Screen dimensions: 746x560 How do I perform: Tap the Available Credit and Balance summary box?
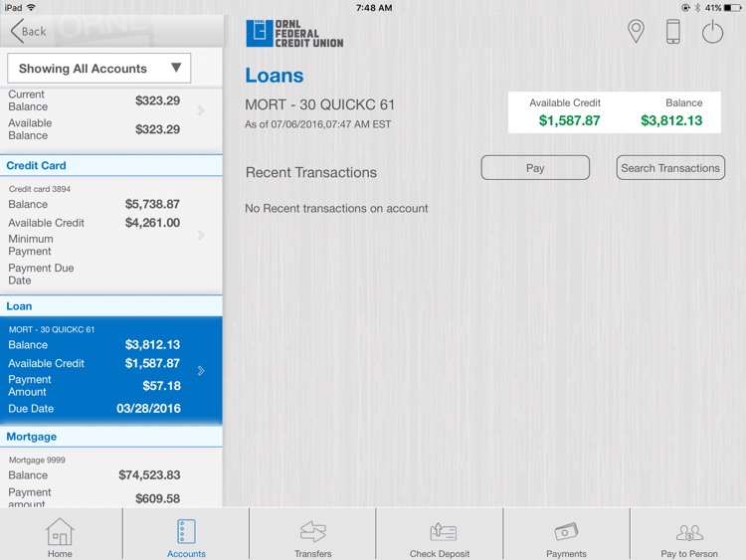[x=616, y=112]
